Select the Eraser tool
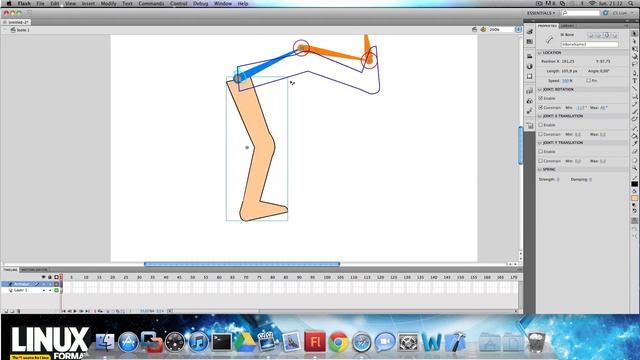 click(x=634, y=151)
